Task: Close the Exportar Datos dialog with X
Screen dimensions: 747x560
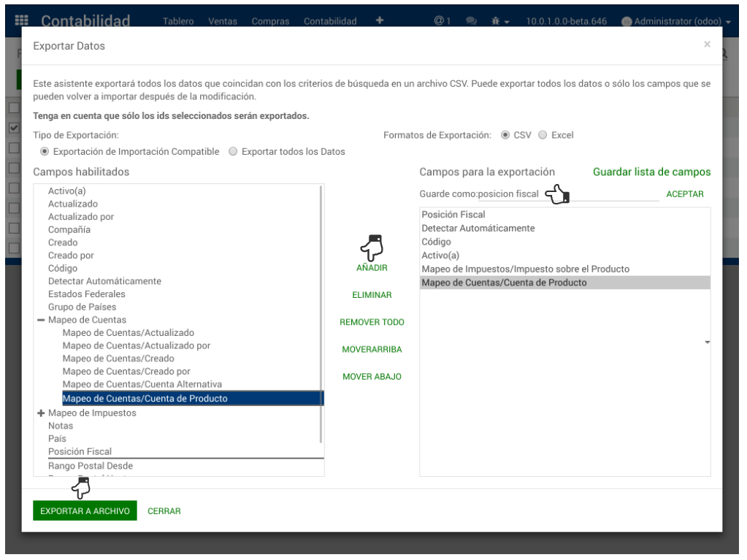Action: click(x=707, y=45)
